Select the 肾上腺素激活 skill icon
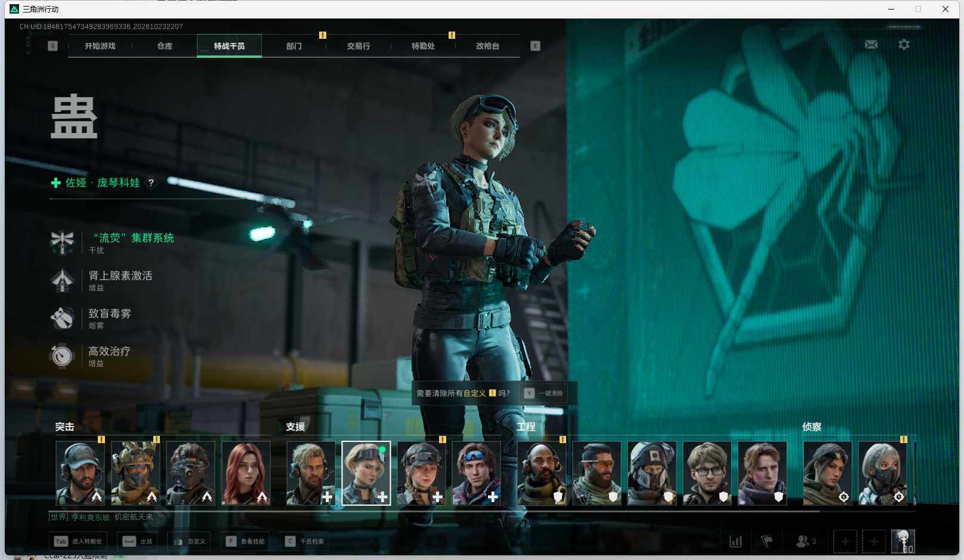This screenshot has width=964, height=560. pyautogui.click(x=62, y=280)
